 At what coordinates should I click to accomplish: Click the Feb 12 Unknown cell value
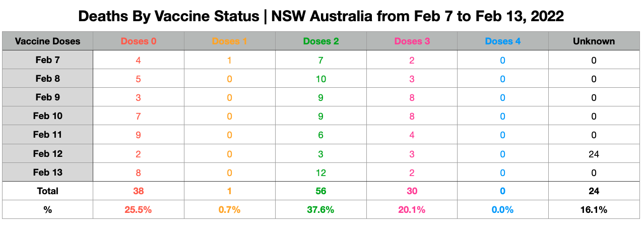pos(594,153)
